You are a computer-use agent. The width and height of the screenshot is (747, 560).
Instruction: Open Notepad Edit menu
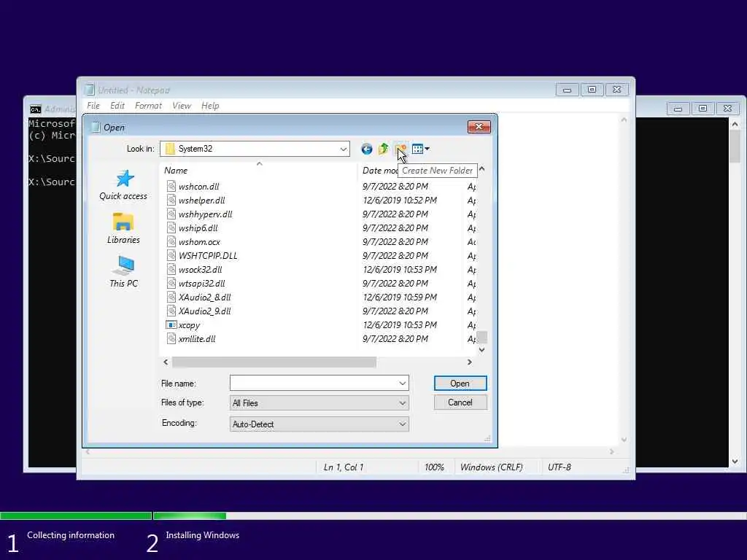117,106
